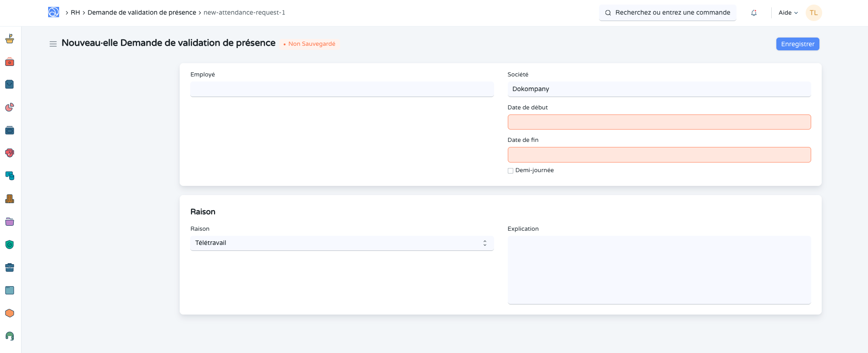
Task: Click the Enregistrer button
Action: (797, 44)
